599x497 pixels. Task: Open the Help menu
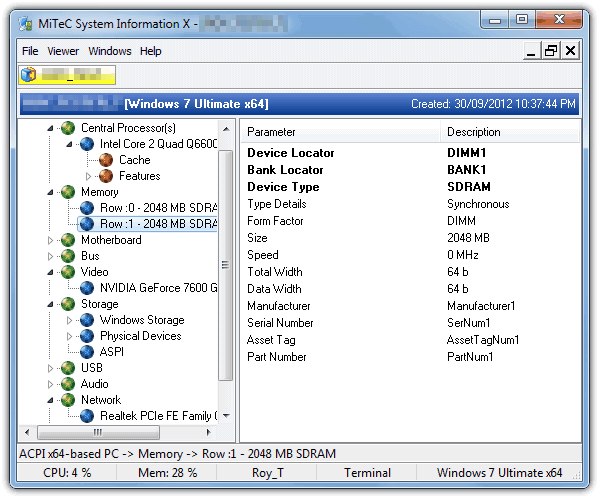(151, 51)
